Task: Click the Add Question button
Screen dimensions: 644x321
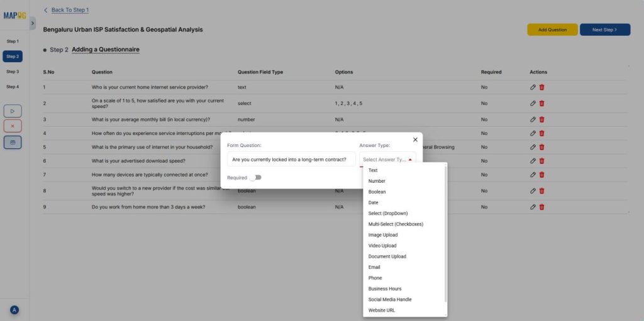Action: click(552, 30)
